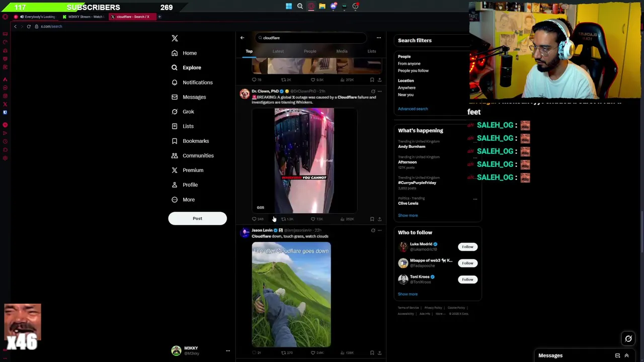Follow Mbappe of web3
This screenshot has height=362, width=644.
click(x=467, y=263)
